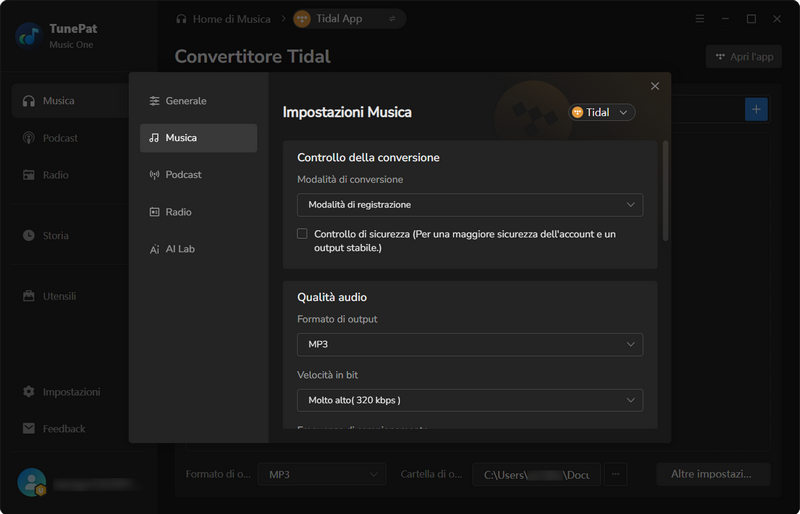Go to Home di Musica breadcrumb

tap(223, 19)
